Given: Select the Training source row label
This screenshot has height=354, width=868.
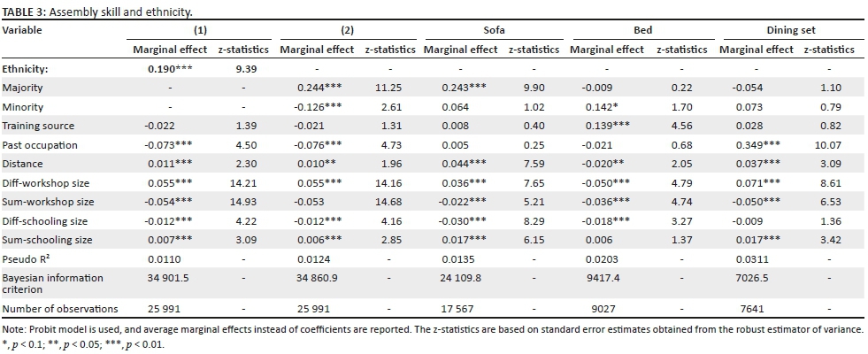Looking at the screenshot, I should [x=38, y=126].
